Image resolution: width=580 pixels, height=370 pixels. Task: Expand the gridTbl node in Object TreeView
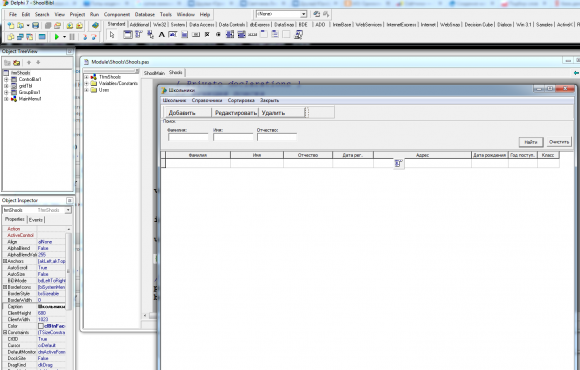click(x=6, y=86)
